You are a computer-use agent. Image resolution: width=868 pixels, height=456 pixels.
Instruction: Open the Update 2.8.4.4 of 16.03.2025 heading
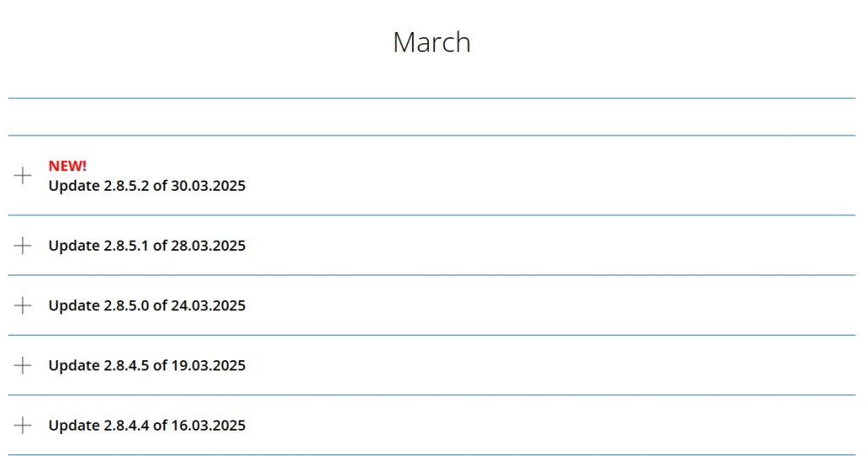147,425
